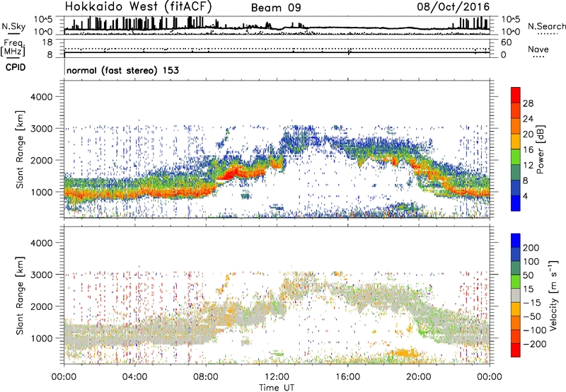
Task: Click the 'Beam 09' label
Action: pos(276,8)
